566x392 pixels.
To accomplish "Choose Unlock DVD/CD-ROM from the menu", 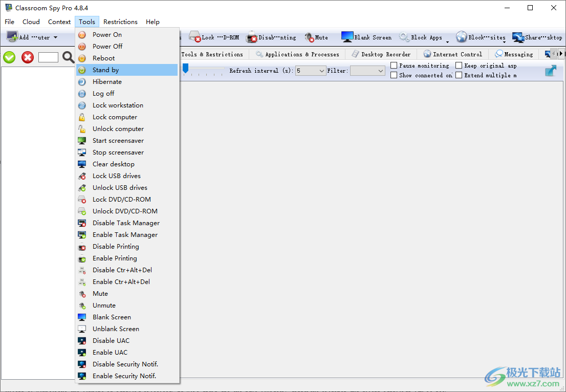I will (x=127, y=211).
